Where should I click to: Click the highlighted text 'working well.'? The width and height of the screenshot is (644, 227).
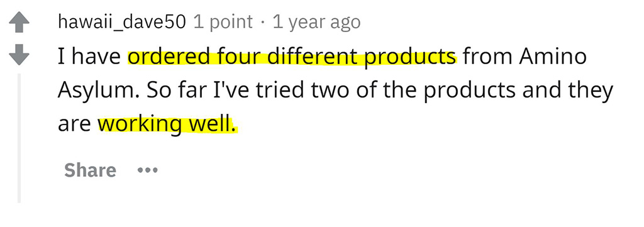167,125
